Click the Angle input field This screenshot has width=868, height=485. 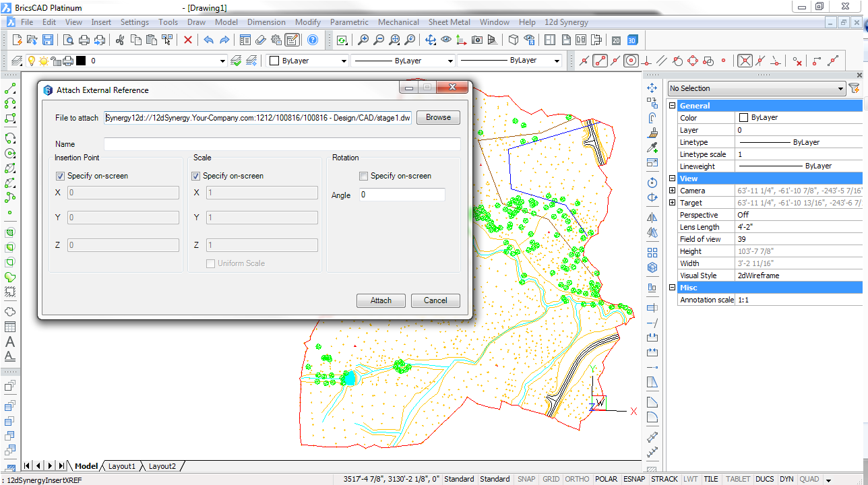[402, 195]
